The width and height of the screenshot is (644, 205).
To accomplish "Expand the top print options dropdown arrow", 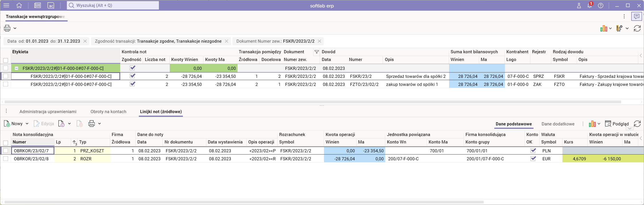I will (x=15, y=28).
